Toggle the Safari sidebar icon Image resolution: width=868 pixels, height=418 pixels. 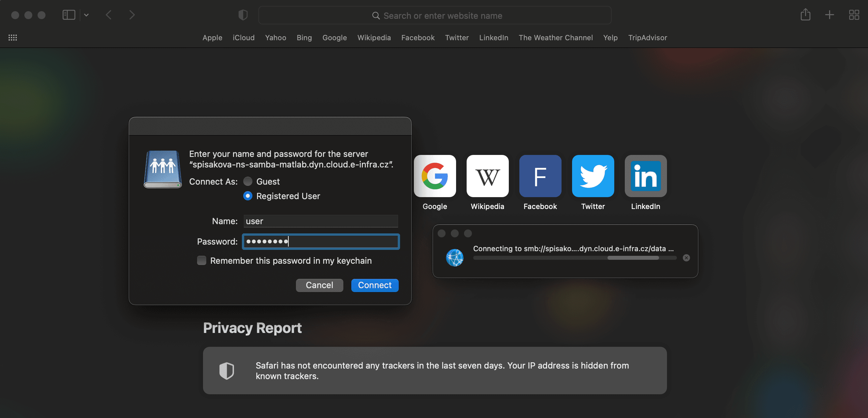click(x=69, y=15)
